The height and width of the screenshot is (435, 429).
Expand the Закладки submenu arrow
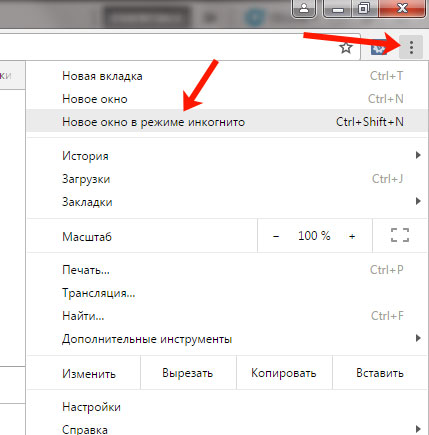pos(418,201)
